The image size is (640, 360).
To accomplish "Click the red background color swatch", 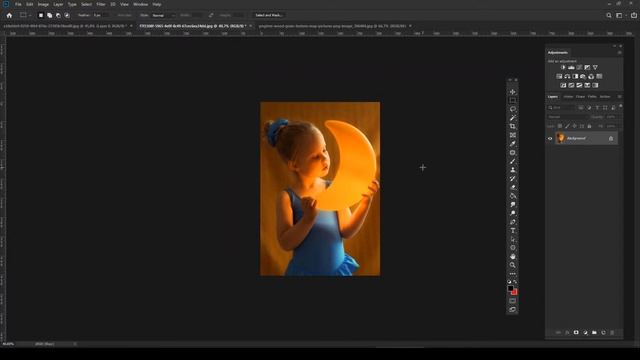I will [x=515, y=292].
